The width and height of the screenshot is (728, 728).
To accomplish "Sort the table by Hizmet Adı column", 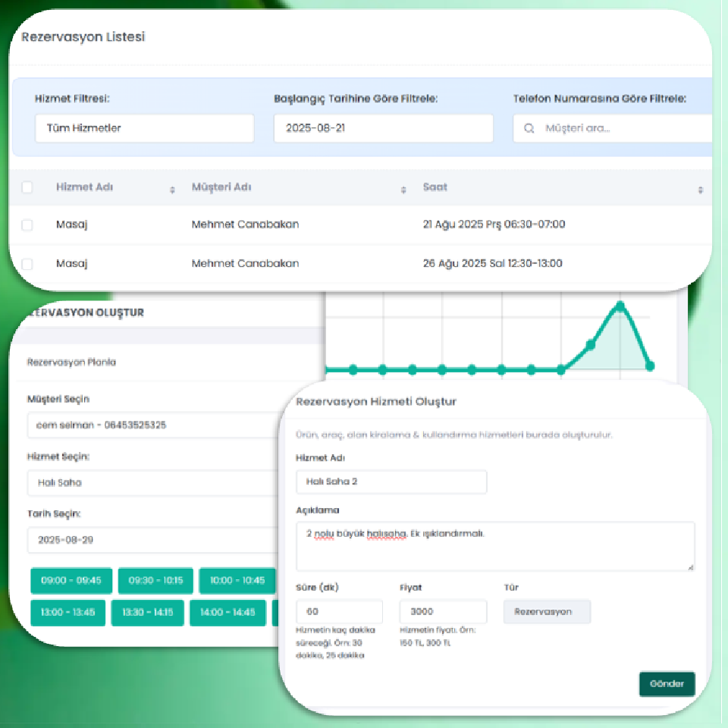I will pos(172,190).
